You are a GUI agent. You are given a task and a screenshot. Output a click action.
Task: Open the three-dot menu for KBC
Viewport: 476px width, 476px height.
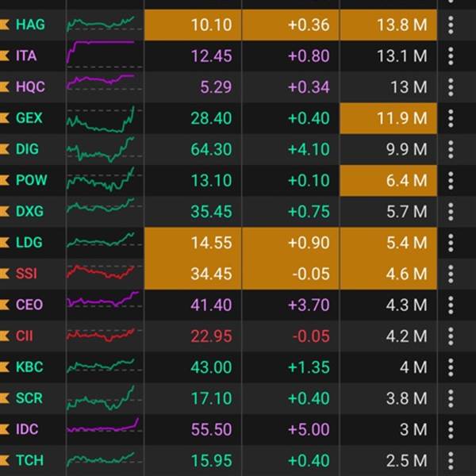451,367
